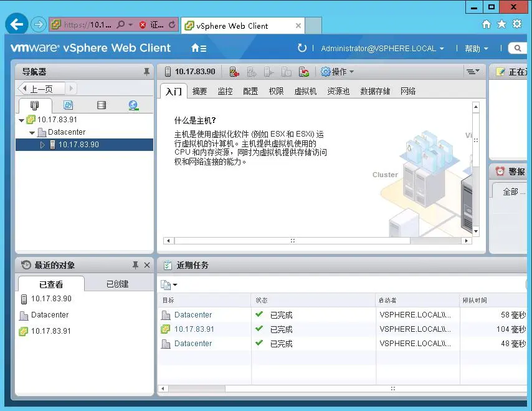The width and height of the screenshot is (532, 411).
Task: Open browser favorites star icon
Action: point(501,24)
